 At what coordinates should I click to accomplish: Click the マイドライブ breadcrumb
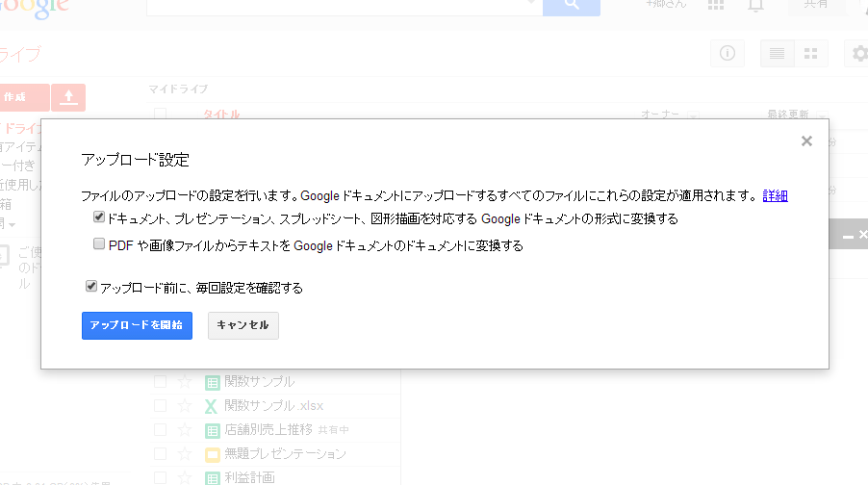coord(178,89)
